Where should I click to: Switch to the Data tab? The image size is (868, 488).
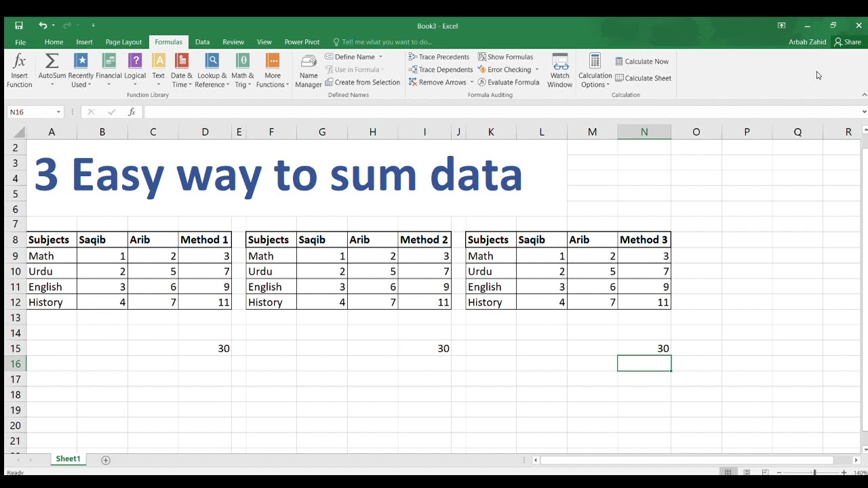(x=202, y=42)
